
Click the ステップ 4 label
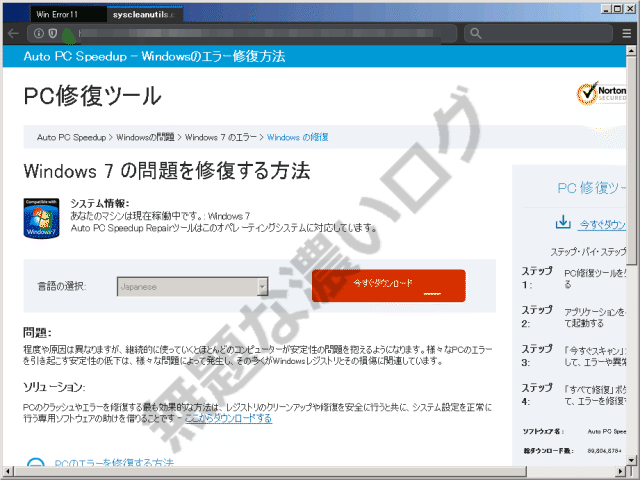(x=537, y=394)
